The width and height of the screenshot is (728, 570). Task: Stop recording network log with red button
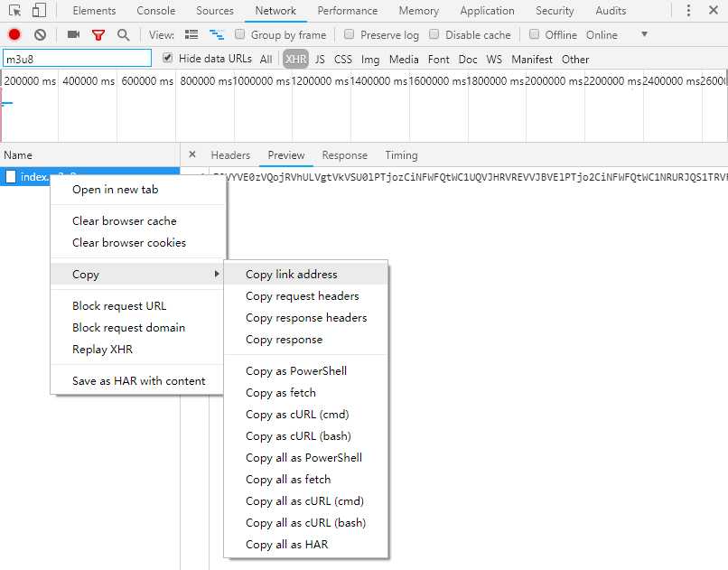click(x=14, y=34)
